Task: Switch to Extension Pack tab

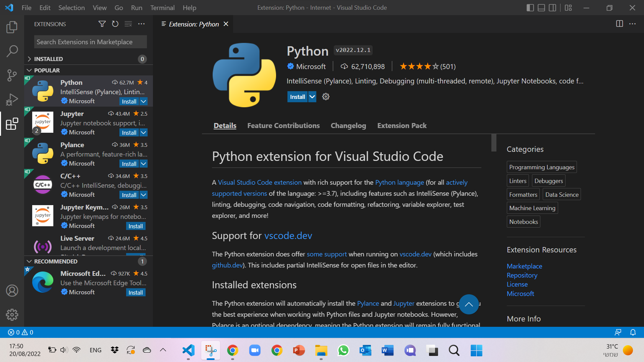Action: pyautogui.click(x=402, y=126)
